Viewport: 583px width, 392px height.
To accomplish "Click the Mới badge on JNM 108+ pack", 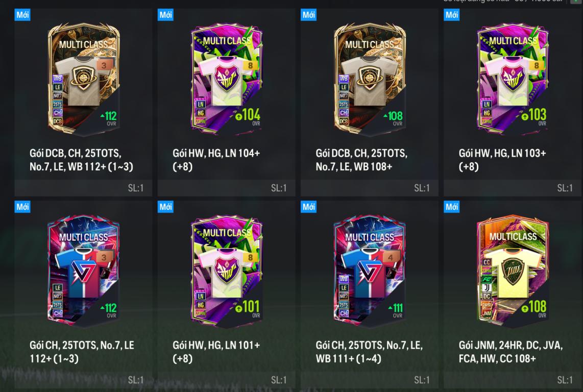I will coord(452,207).
